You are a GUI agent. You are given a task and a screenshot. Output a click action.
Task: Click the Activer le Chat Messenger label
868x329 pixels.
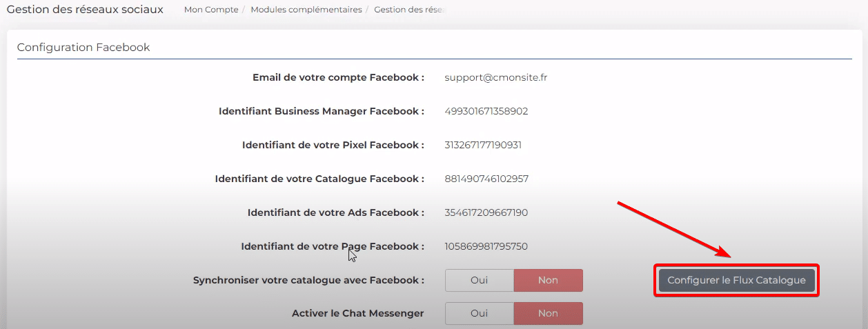[357, 313]
